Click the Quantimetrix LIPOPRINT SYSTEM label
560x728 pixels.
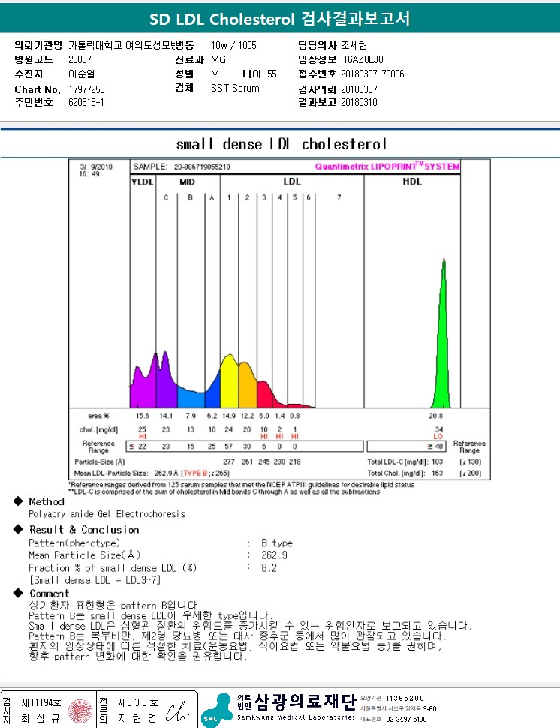coord(387,166)
